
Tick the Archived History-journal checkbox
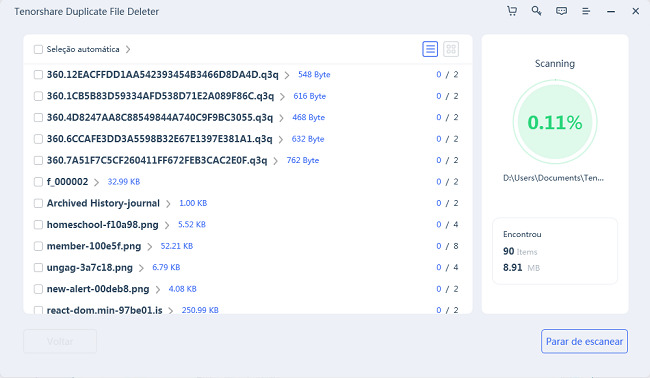pyautogui.click(x=38, y=203)
